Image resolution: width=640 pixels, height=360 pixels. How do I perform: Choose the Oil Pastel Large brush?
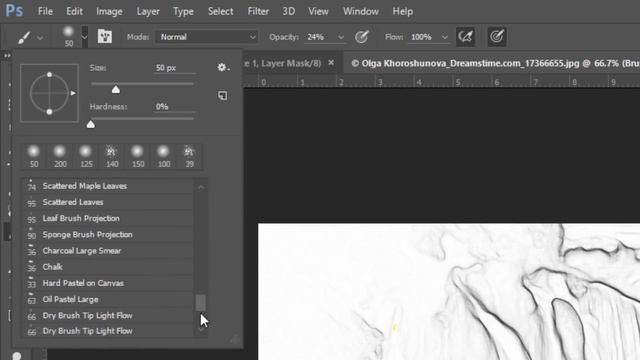pos(108,300)
